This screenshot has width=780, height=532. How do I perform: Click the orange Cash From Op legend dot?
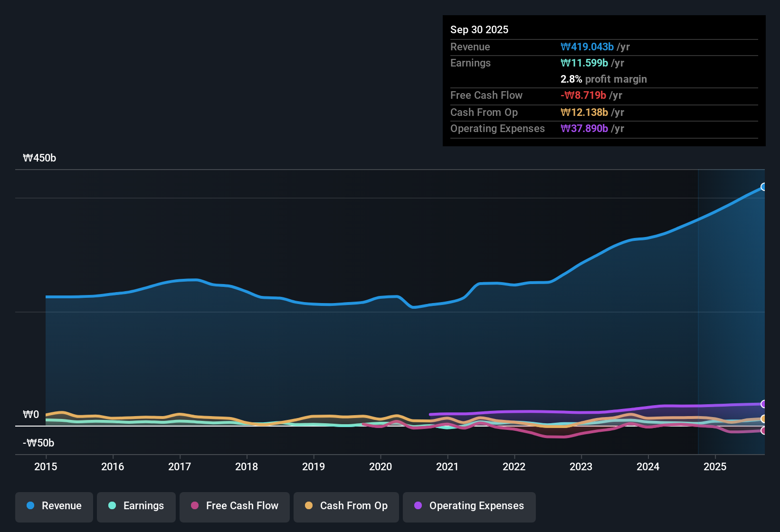point(309,506)
